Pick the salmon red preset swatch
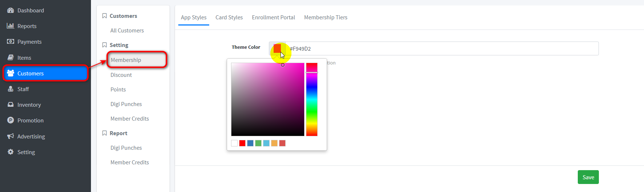 click(282, 143)
